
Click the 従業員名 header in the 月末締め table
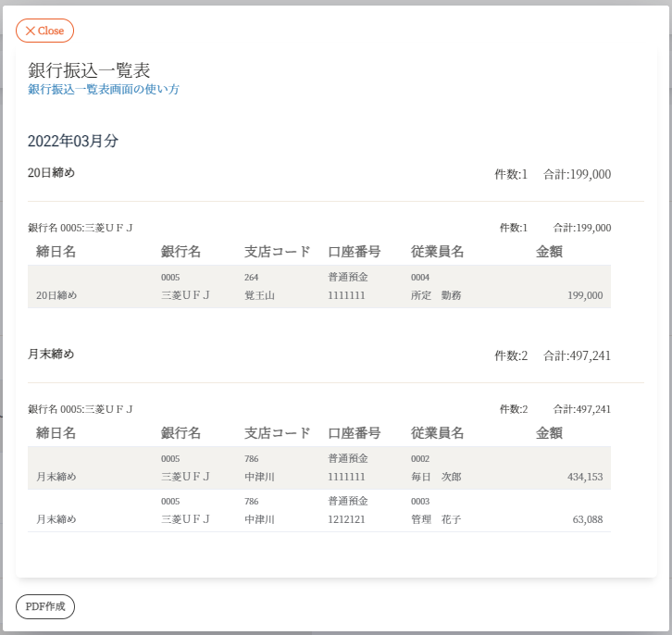click(x=437, y=432)
